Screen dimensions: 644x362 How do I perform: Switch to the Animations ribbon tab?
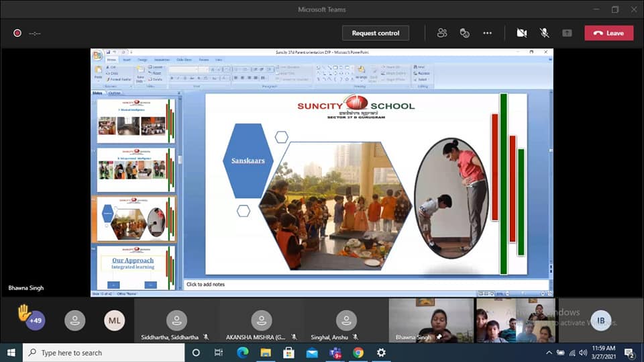click(x=162, y=60)
